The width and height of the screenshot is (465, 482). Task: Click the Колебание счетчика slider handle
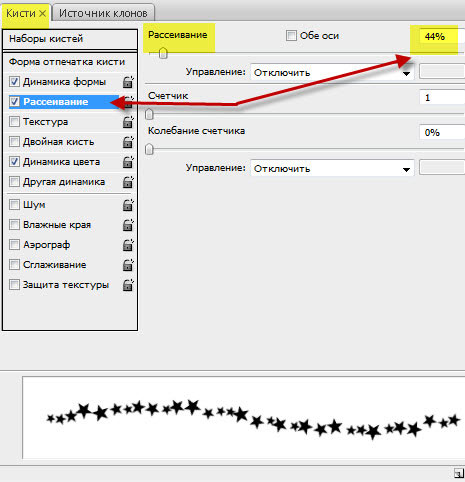coord(149,149)
